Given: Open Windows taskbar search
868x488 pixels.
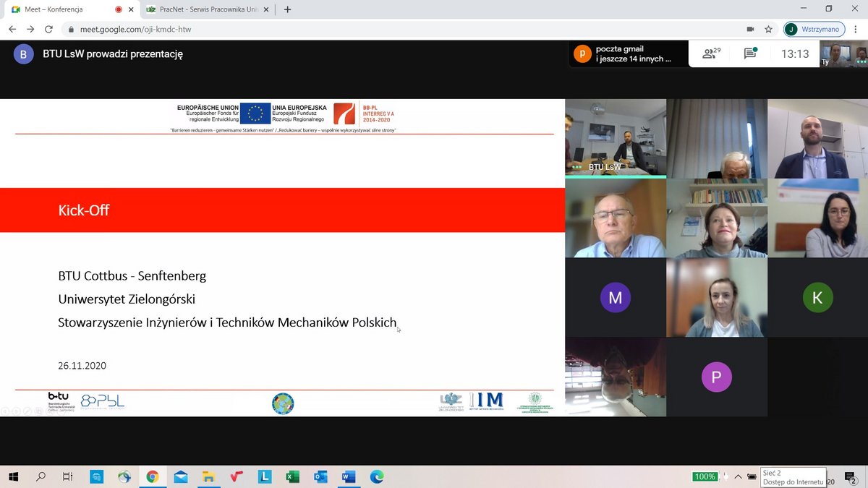Looking at the screenshot, I should (x=41, y=476).
